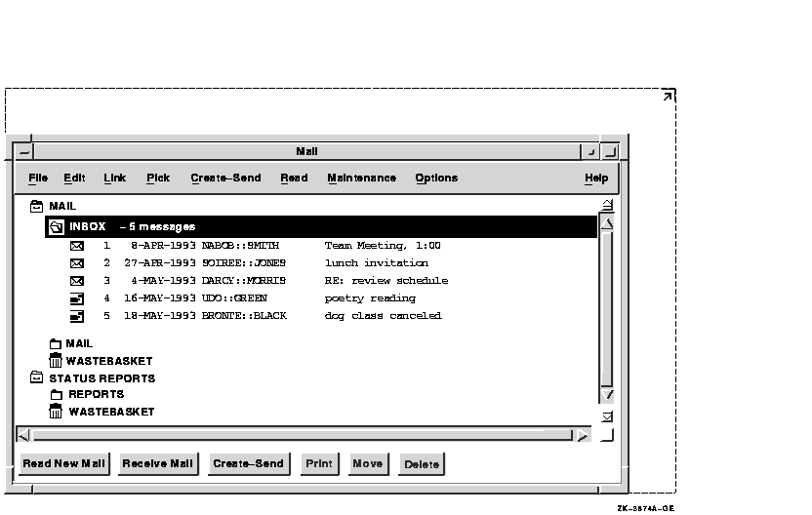
Task: Click the read-message icon for BRONTE::BLACK
Action: pos(77,316)
